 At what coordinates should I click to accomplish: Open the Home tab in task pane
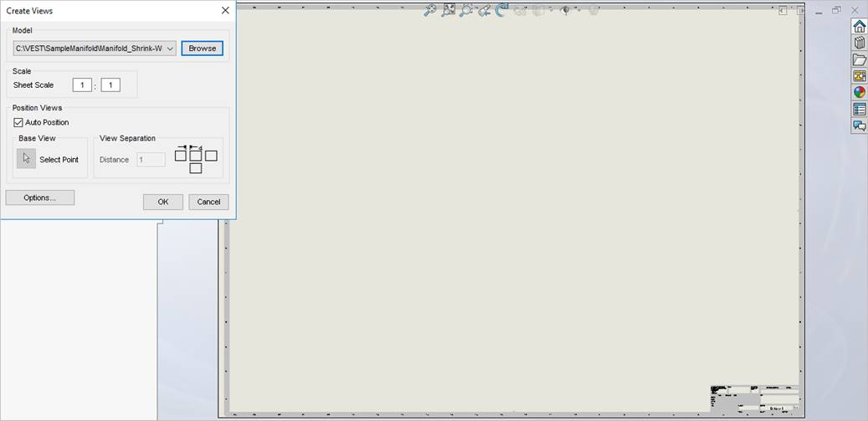(859, 26)
